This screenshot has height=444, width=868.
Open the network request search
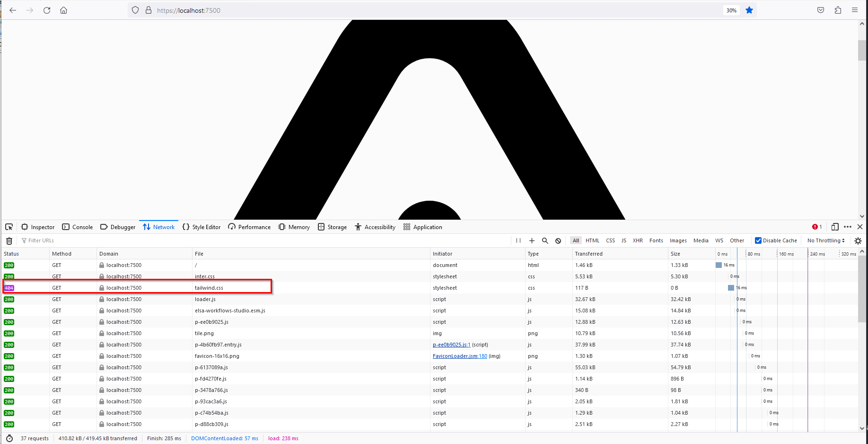(545, 240)
